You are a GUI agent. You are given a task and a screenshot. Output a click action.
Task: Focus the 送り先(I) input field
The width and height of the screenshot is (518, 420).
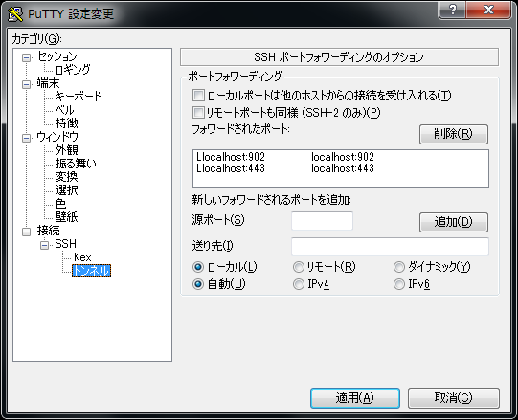tap(390, 247)
